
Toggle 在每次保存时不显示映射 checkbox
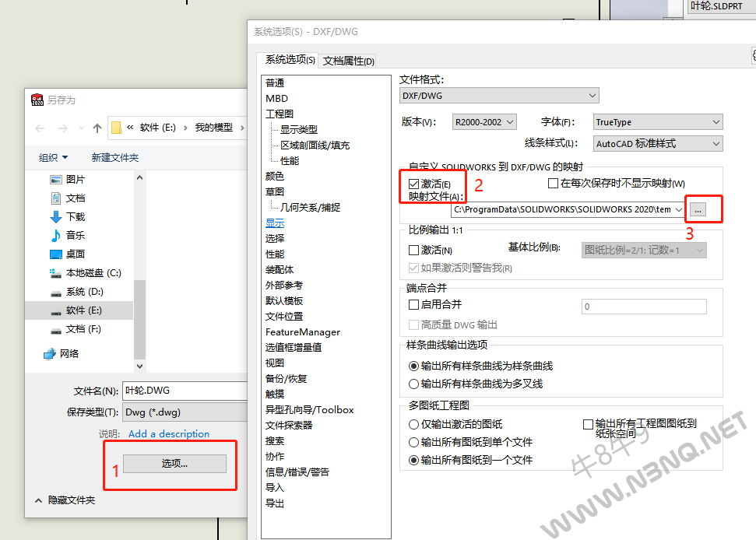553,184
